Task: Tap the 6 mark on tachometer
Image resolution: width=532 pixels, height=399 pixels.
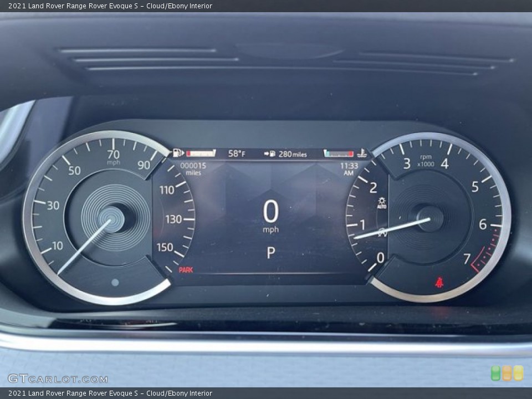Action: (483, 224)
